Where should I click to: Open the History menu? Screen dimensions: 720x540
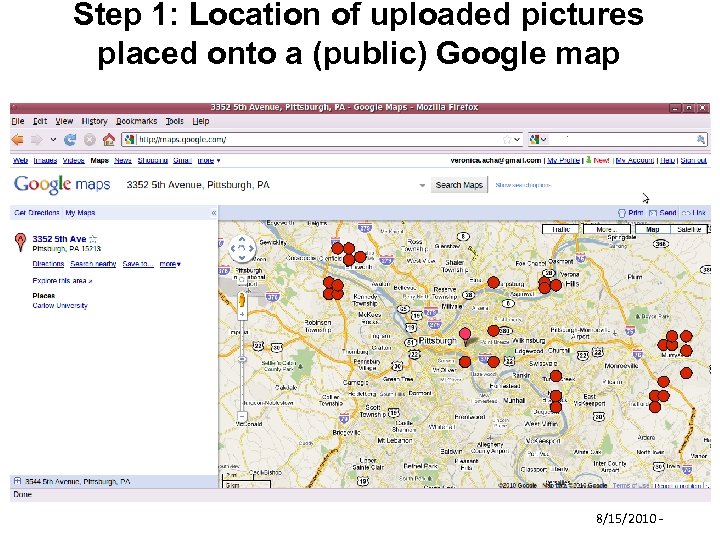[94, 121]
